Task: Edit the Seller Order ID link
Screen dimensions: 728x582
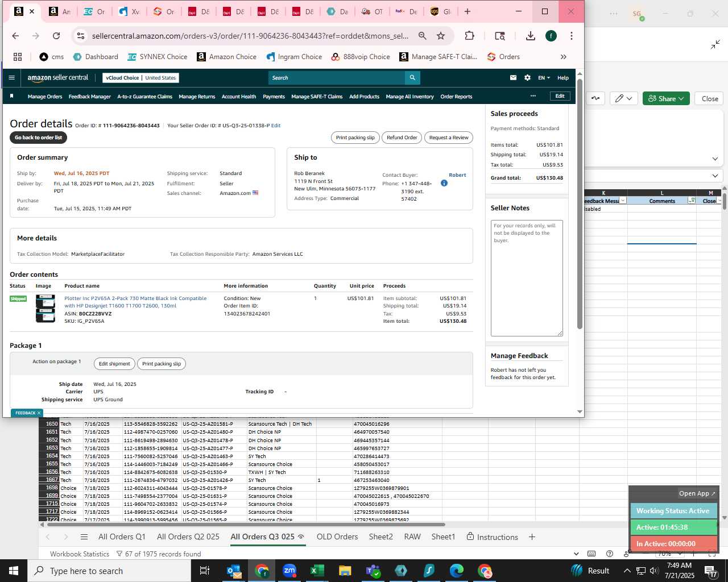Action: (x=276, y=126)
